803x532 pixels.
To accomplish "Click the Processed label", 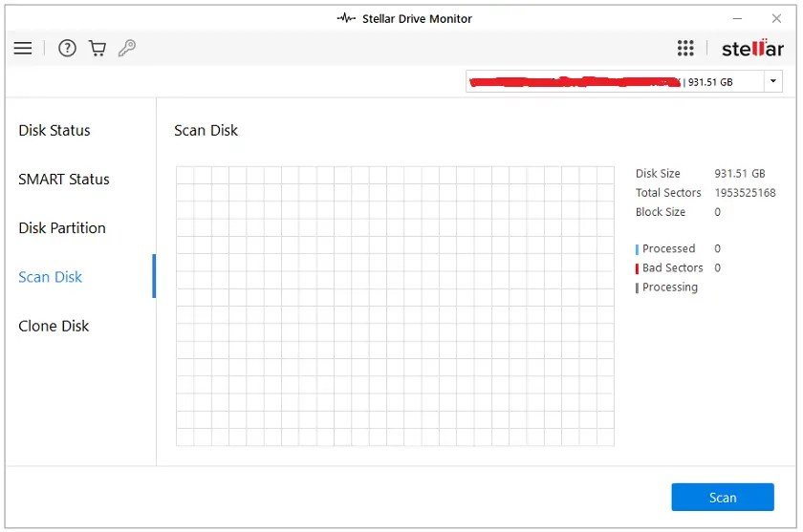I will point(669,248).
